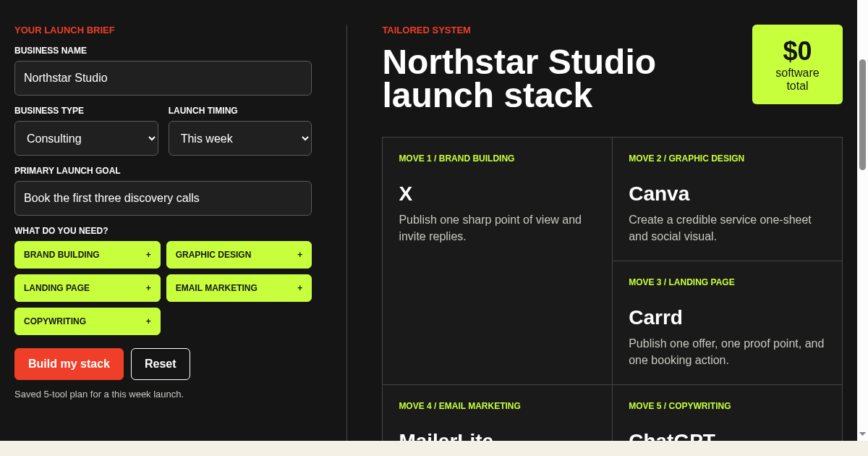Select the Canva tool heading in Move 2
This screenshot has height=456, width=868.
pos(659,194)
